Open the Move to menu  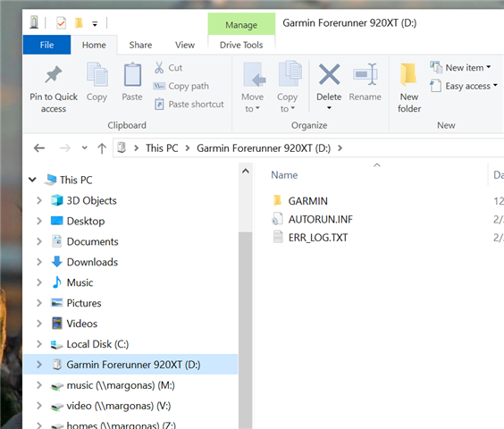coord(253,88)
